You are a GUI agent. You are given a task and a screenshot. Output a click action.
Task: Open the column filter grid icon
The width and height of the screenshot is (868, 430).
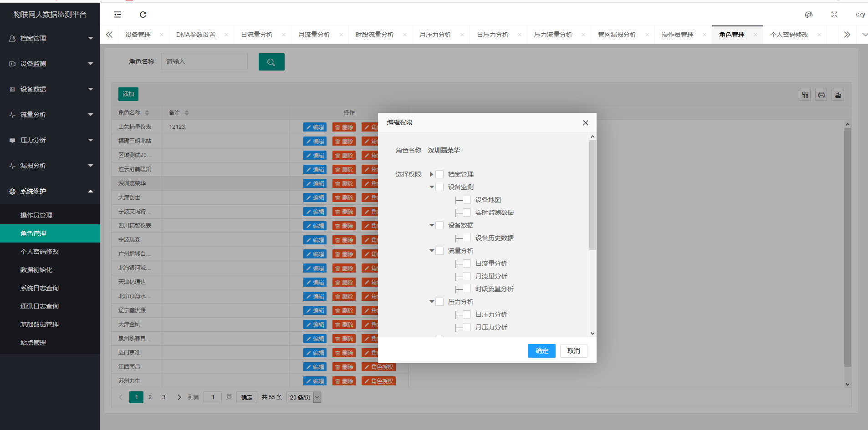(x=805, y=95)
